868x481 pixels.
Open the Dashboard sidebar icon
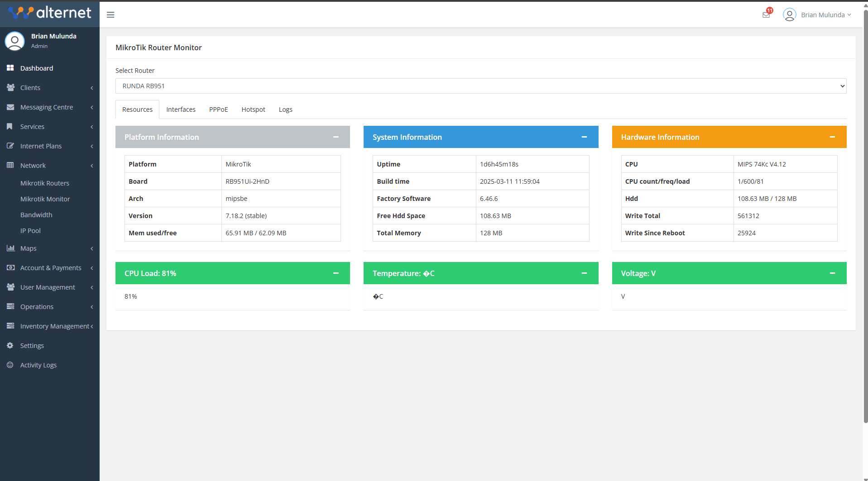tap(10, 68)
